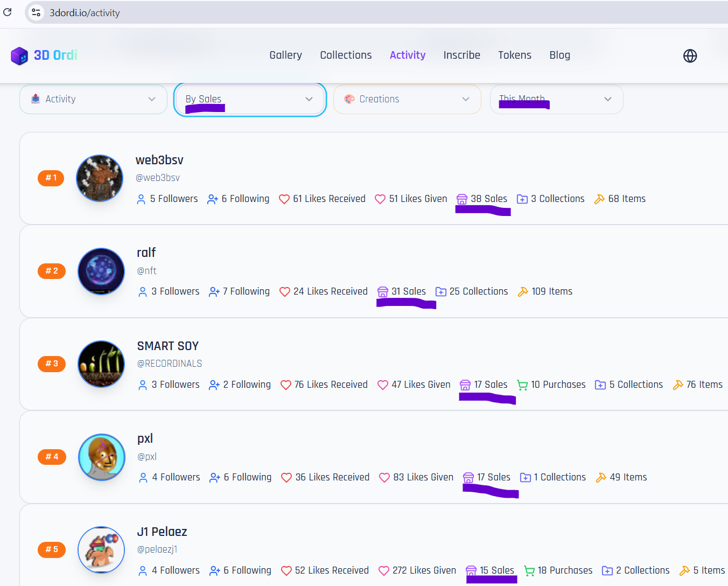Screen dimensions: 728x586
Task: Click the '10 Purchases' text
Action: (558, 385)
